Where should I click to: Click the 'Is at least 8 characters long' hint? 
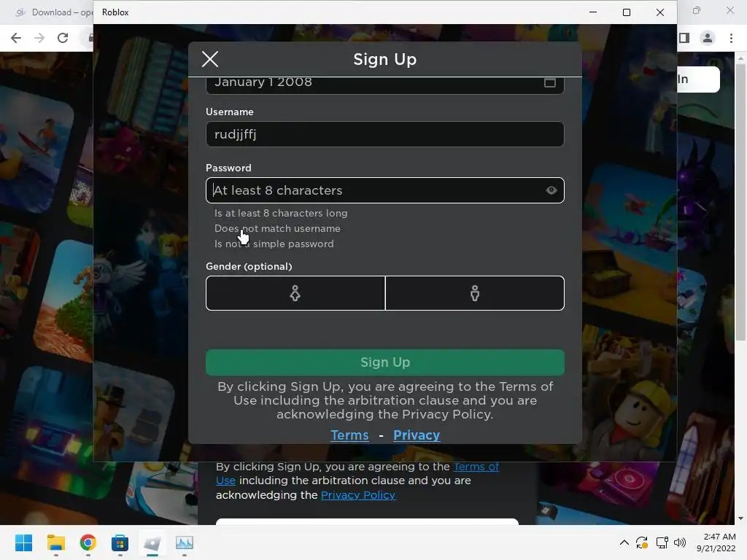tap(281, 214)
